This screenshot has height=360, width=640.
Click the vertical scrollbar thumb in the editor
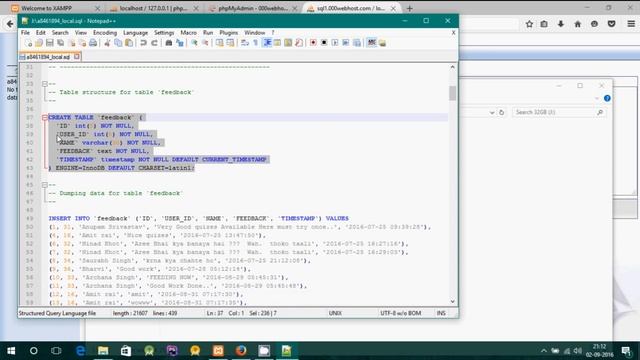point(453,93)
